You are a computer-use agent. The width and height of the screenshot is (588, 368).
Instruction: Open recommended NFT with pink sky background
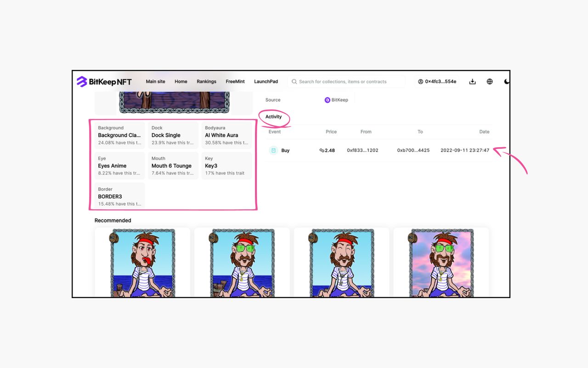click(x=441, y=263)
